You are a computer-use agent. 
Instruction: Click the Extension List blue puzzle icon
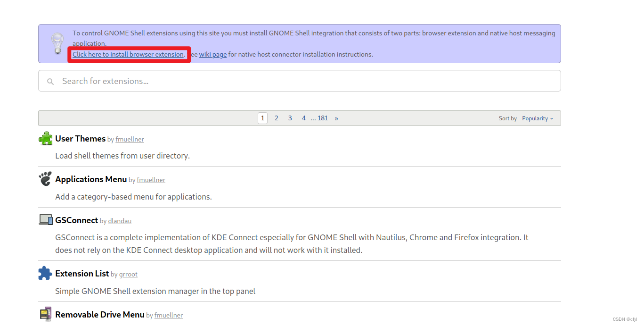click(x=45, y=273)
